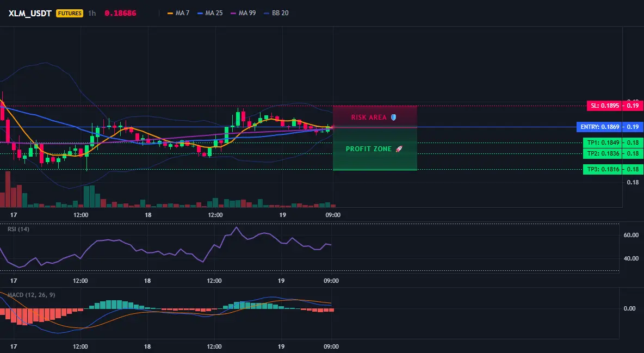This screenshot has width=644, height=353.
Task: Select the TP3: 0.1816 target label
Action: point(603,169)
